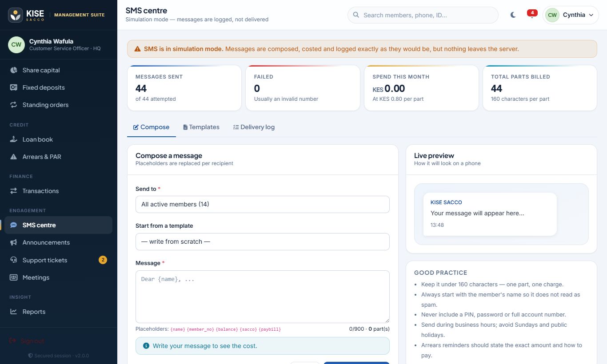Click the SMS centre chat-bubble icon
The image size is (607, 364).
click(13, 225)
